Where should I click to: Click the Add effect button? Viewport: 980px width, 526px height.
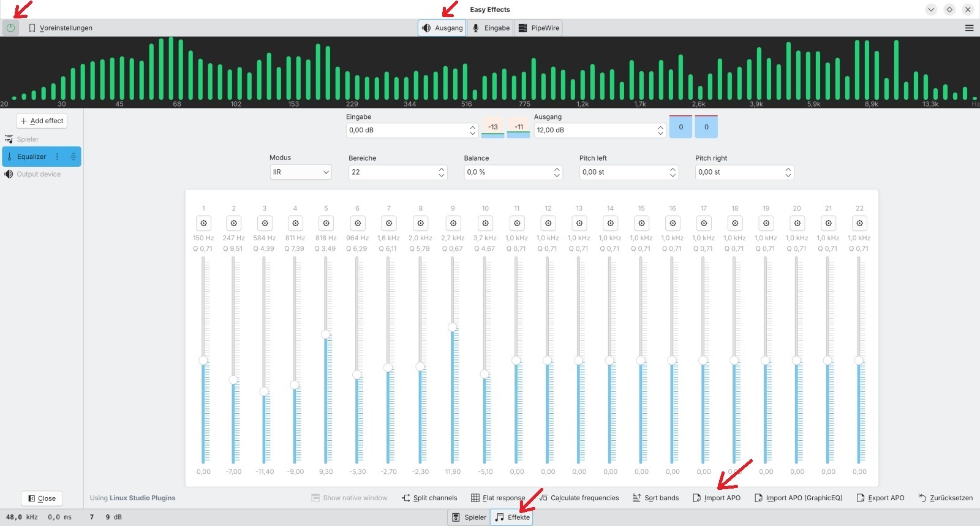[x=42, y=121]
